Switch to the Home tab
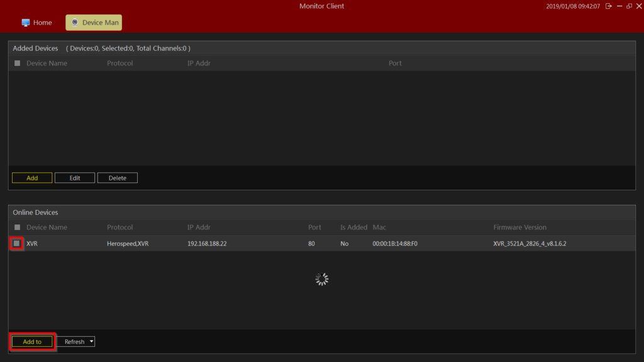This screenshot has height=362, width=644. (36, 23)
